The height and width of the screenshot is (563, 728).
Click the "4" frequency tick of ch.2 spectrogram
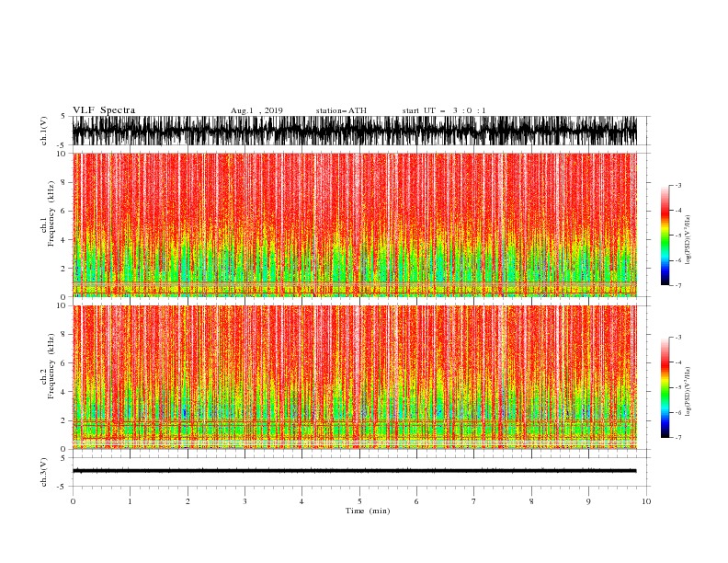point(64,392)
